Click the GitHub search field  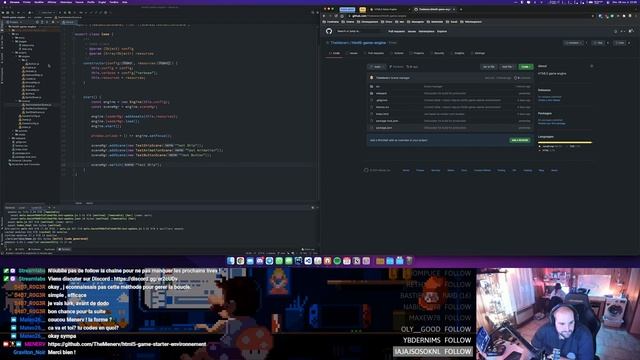360,31
